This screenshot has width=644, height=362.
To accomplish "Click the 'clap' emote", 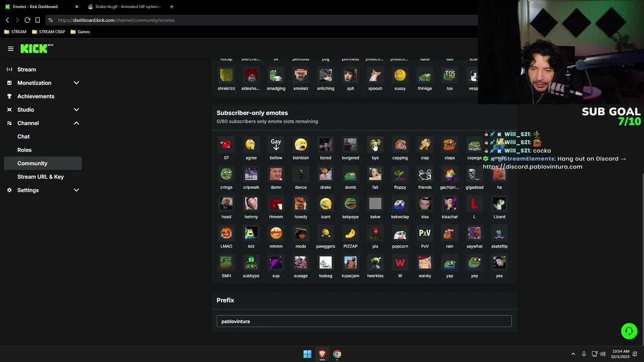I will point(425,145).
